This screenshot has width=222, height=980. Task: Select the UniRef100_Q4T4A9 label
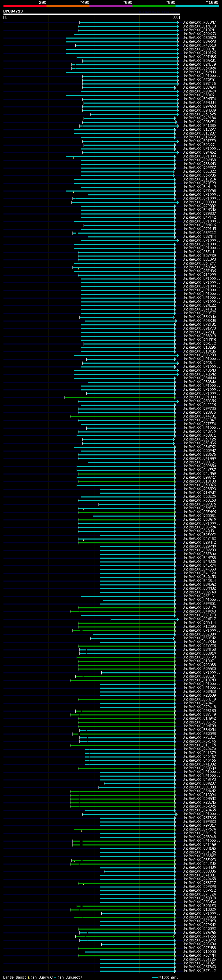click(x=199, y=844)
